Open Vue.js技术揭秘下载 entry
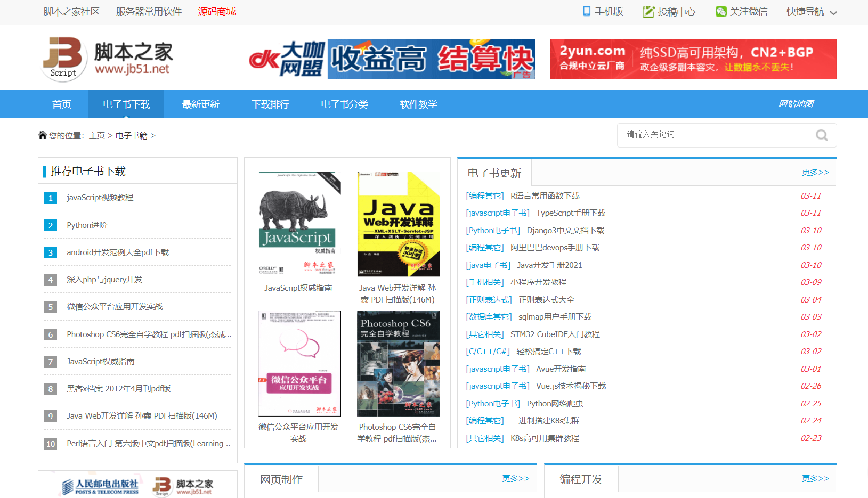The width and height of the screenshot is (868, 498). [571, 386]
